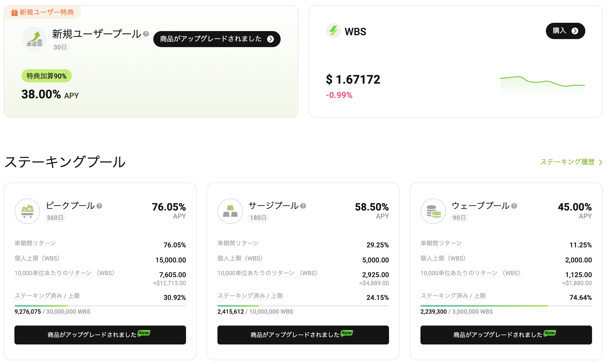The image size is (610, 364).
Task: Click New badge on サージプール upgrade button
Action: tap(347, 333)
